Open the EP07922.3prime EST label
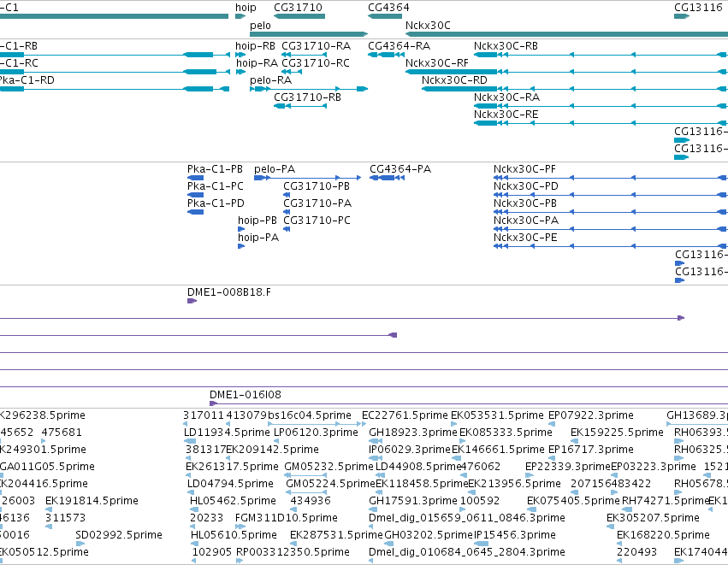Viewport: 728px width, 565px height. [x=590, y=415]
